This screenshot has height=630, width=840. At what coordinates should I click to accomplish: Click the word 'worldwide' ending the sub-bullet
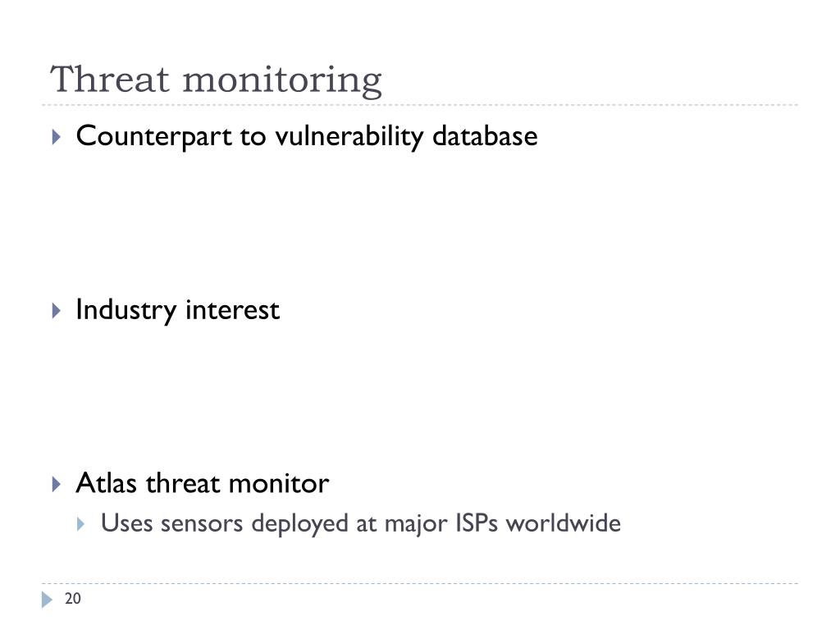pyautogui.click(x=564, y=523)
